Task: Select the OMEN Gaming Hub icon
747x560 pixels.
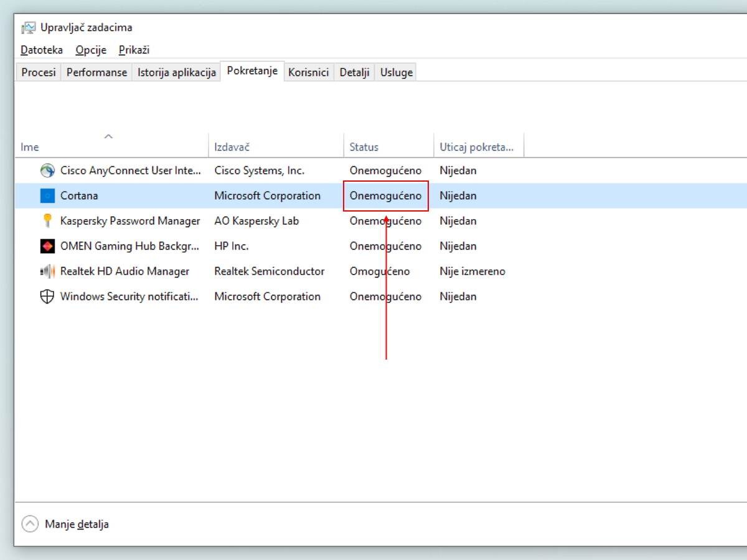Action: click(x=47, y=246)
